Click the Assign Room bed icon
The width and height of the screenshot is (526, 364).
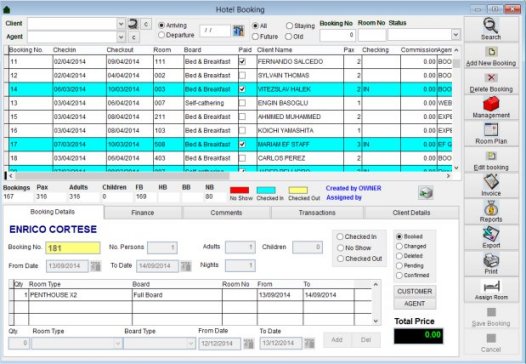click(491, 287)
